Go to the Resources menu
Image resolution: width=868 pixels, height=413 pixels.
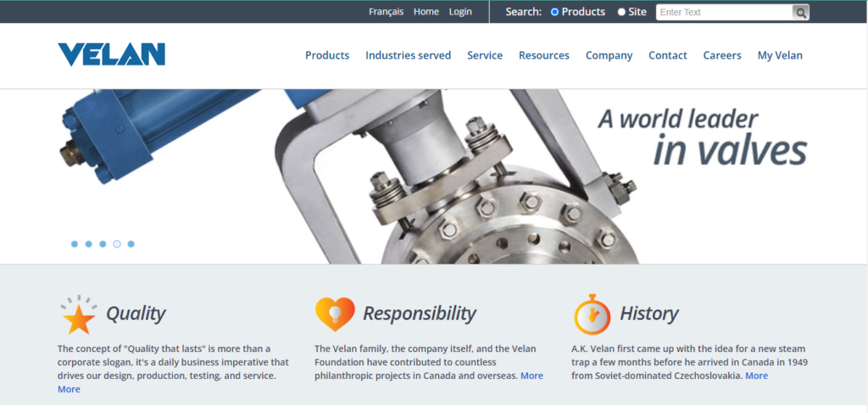(543, 55)
